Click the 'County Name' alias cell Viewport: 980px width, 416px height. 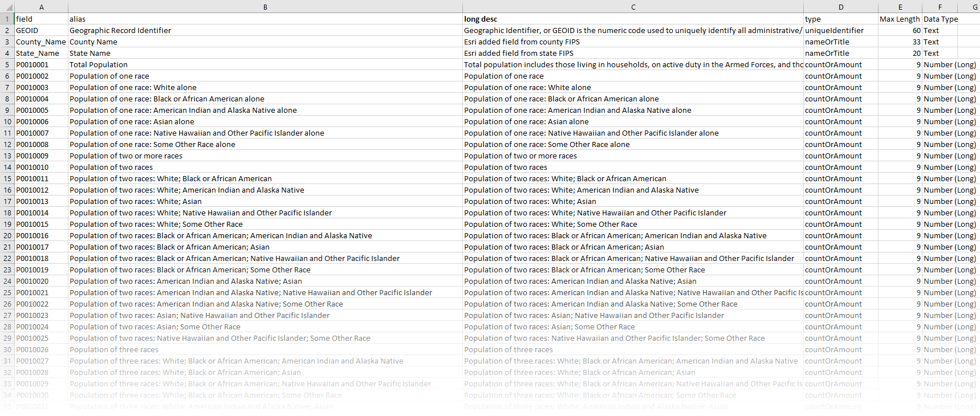tap(265, 42)
